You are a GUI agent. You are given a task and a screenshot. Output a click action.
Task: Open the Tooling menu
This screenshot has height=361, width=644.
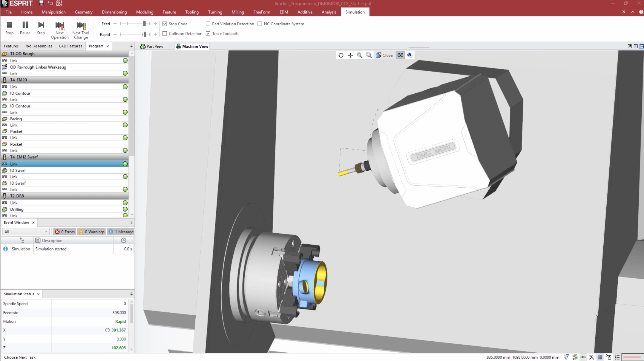[192, 12]
